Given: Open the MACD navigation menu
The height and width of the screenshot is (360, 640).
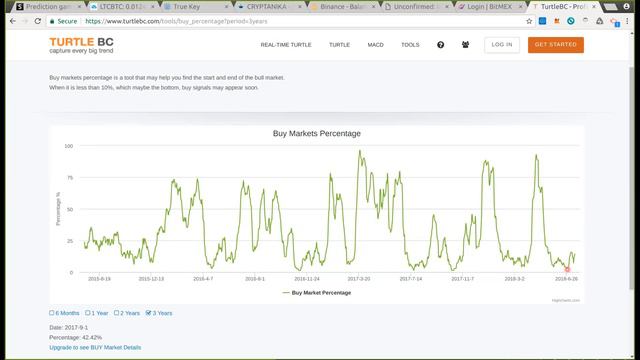Looking at the screenshot, I should (376, 45).
